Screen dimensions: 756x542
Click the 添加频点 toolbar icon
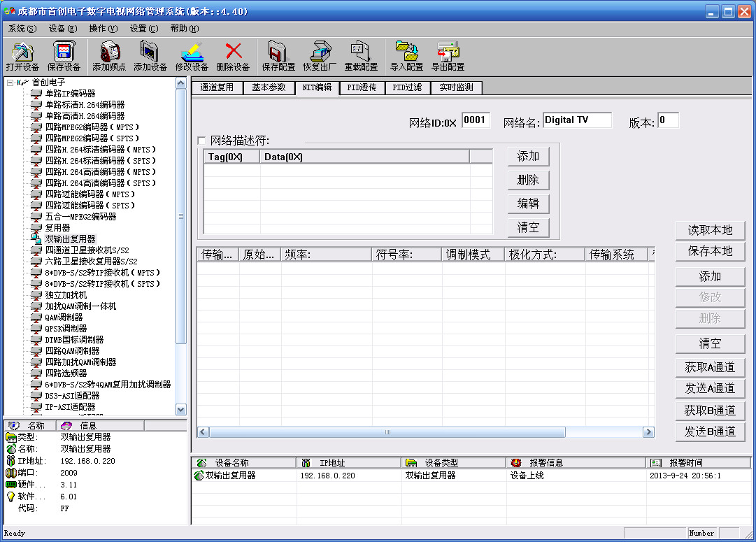109,52
